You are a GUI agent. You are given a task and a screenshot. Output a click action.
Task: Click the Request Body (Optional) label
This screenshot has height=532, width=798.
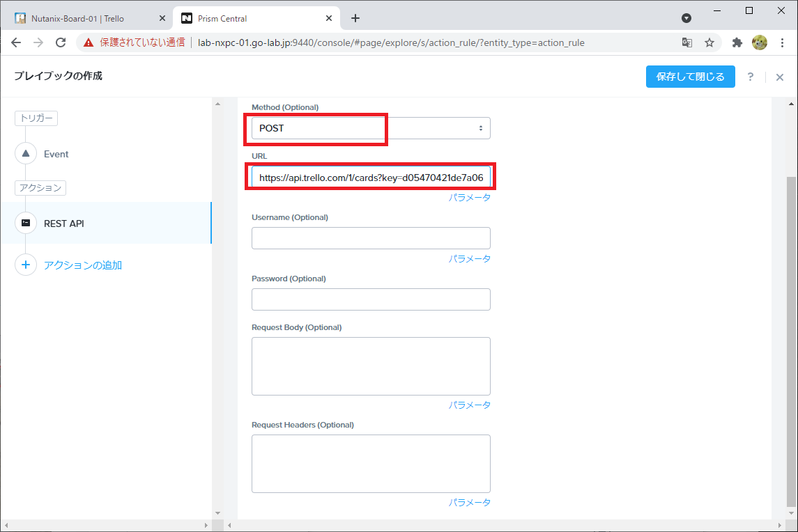tap(297, 327)
